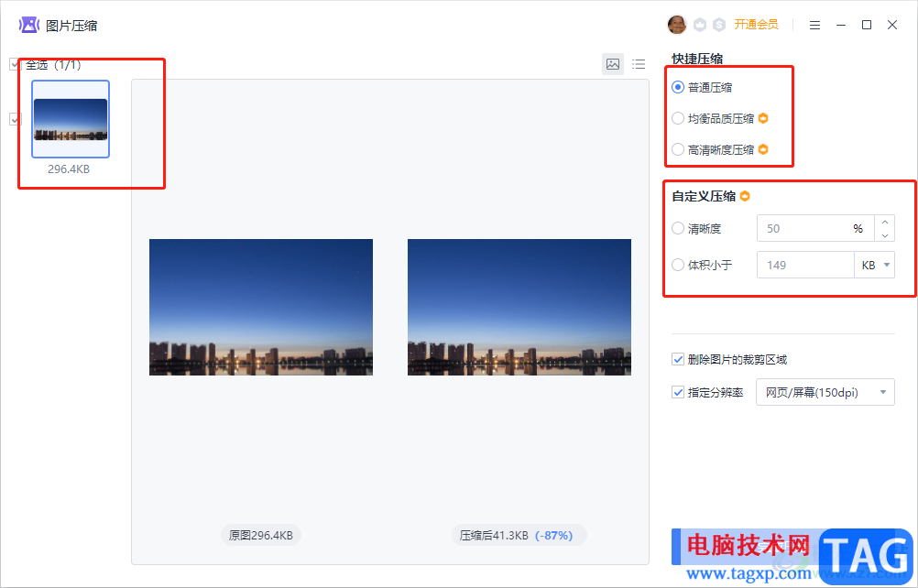Screen dimensions: 918x588
Task: Select 高清晰度压缩 radio option
Action: click(x=677, y=149)
